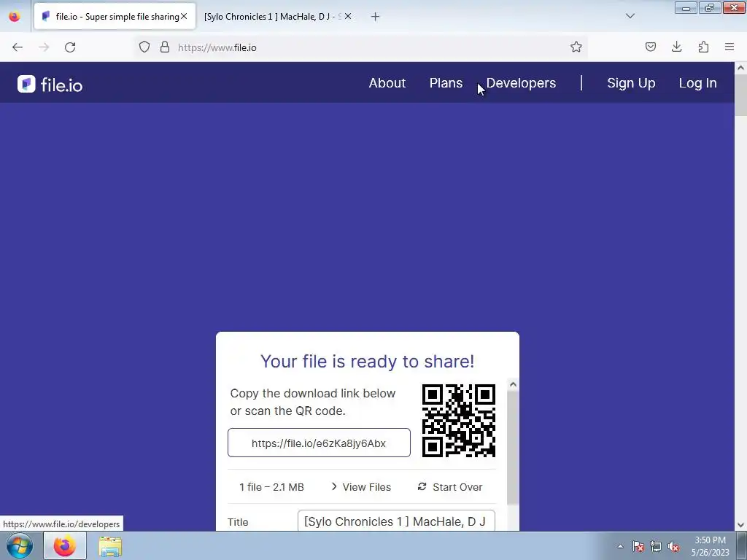Reload the file.io page
The width and height of the screenshot is (747, 560).
pos(70,47)
